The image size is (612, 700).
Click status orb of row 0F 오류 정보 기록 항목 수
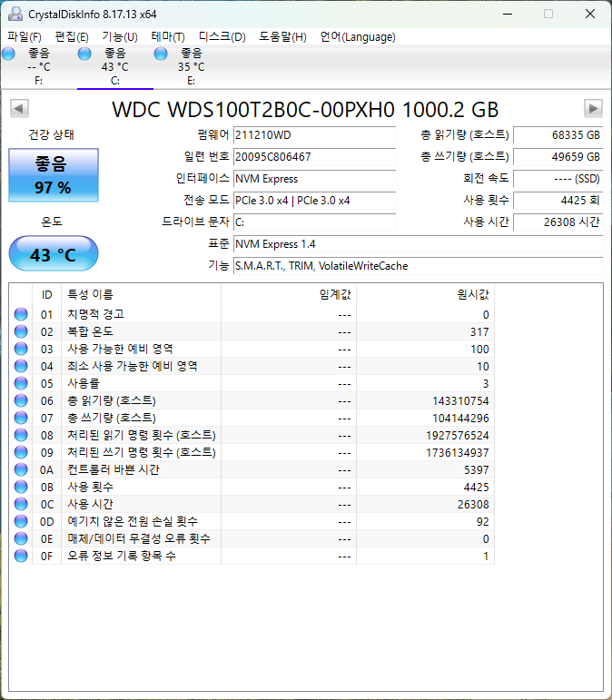(x=21, y=556)
